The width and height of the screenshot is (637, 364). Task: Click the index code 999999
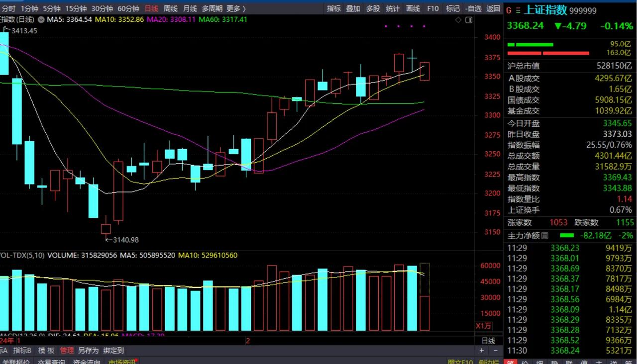point(583,11)
